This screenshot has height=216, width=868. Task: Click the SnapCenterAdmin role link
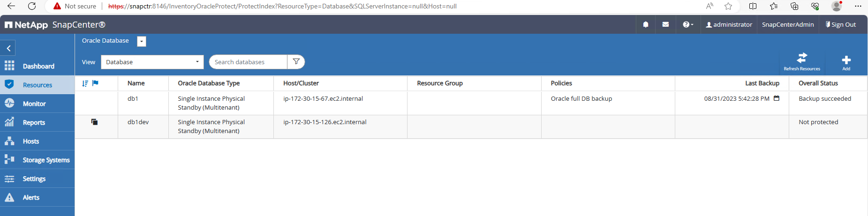point(788,24)
